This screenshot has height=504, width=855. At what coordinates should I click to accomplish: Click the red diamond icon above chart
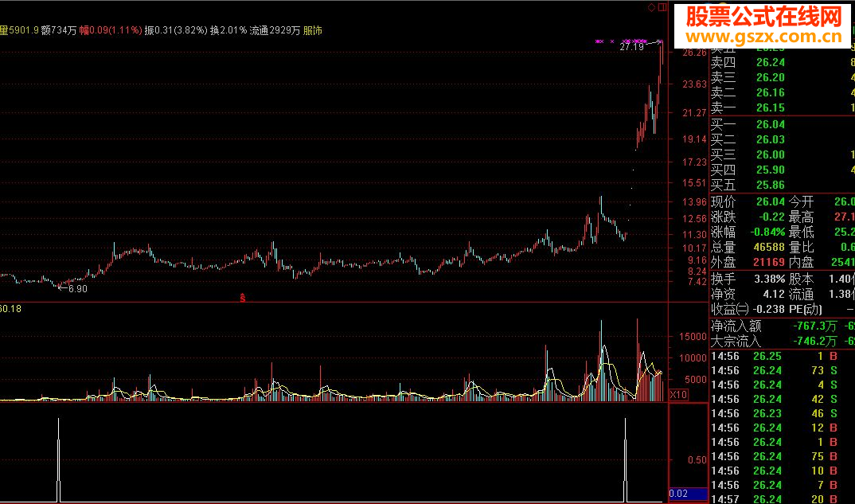coord(651,7)
